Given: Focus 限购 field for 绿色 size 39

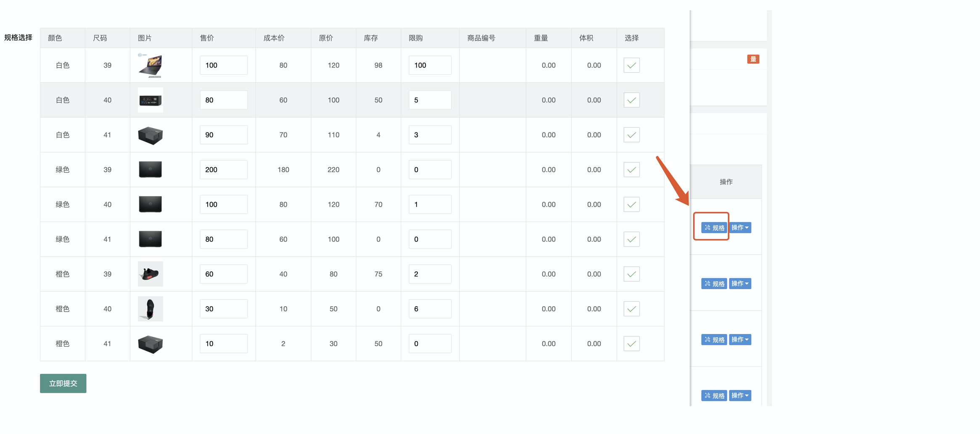Looking at the screenshot, I should pyautogui.click(x=430, y=170).
